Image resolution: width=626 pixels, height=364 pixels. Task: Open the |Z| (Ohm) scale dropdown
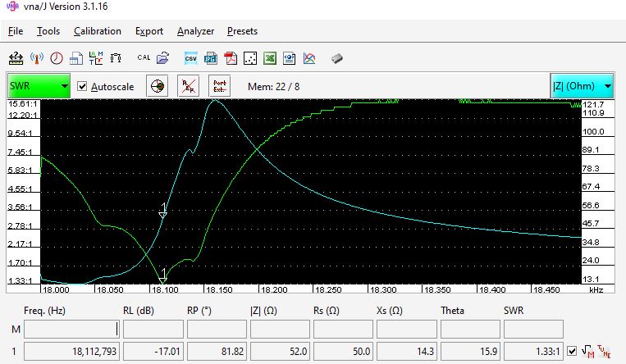[582, 86]
